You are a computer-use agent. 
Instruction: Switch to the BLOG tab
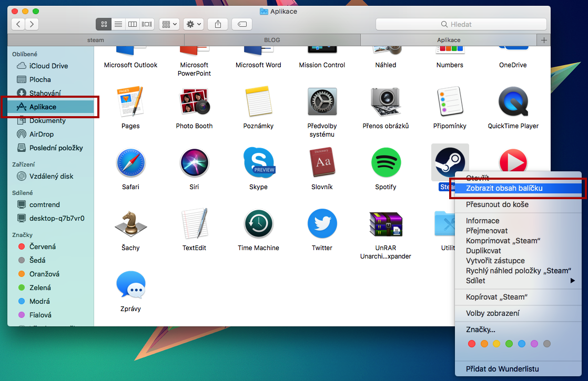[x=272, y=40]
